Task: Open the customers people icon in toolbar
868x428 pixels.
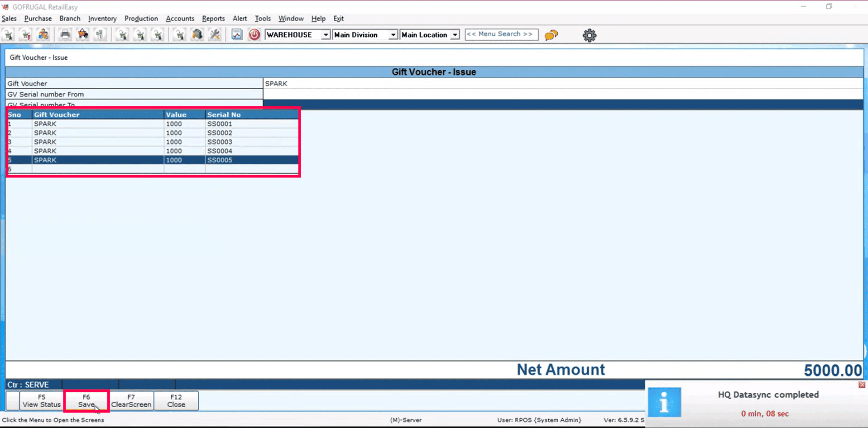Action: click(43, 35)
